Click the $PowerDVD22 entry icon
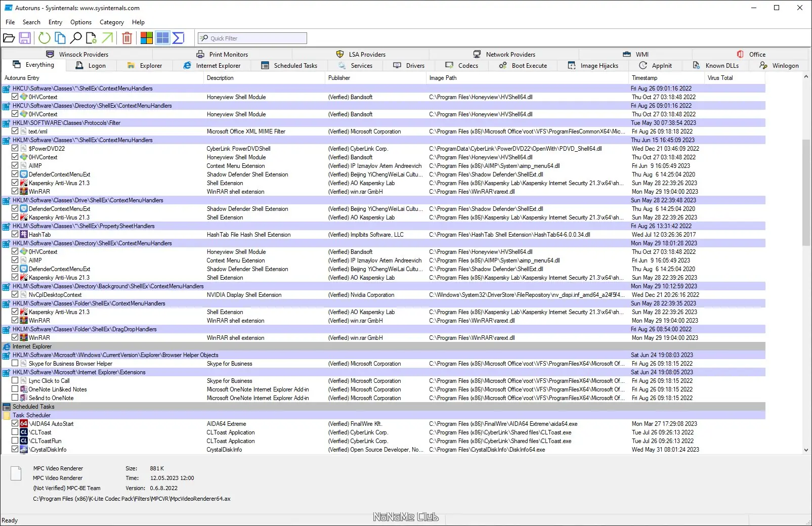The width and height of the screenshot is (812, 526). [24, 149]
